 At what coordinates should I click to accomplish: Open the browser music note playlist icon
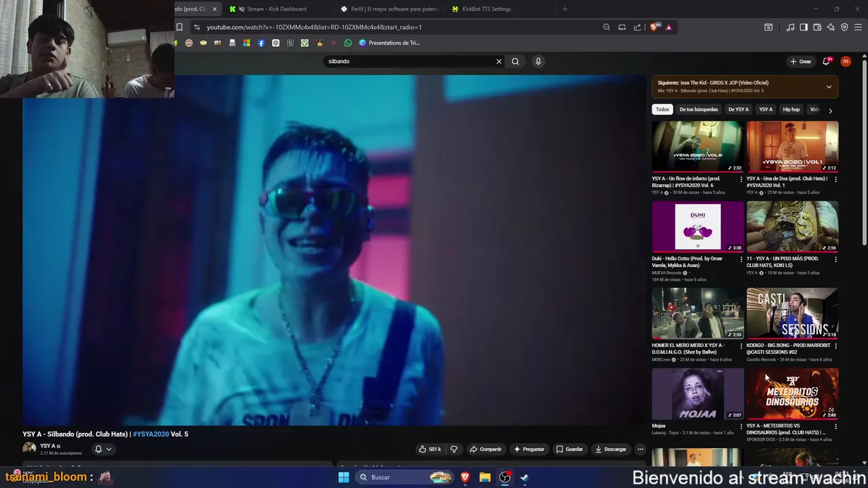coord(790,27)
